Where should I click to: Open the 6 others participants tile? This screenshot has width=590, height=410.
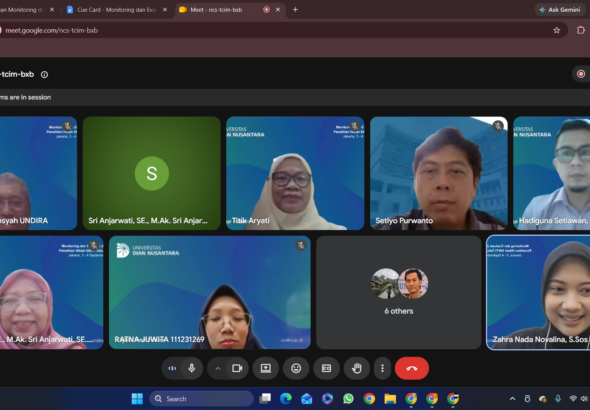click(x=398, y=292)
